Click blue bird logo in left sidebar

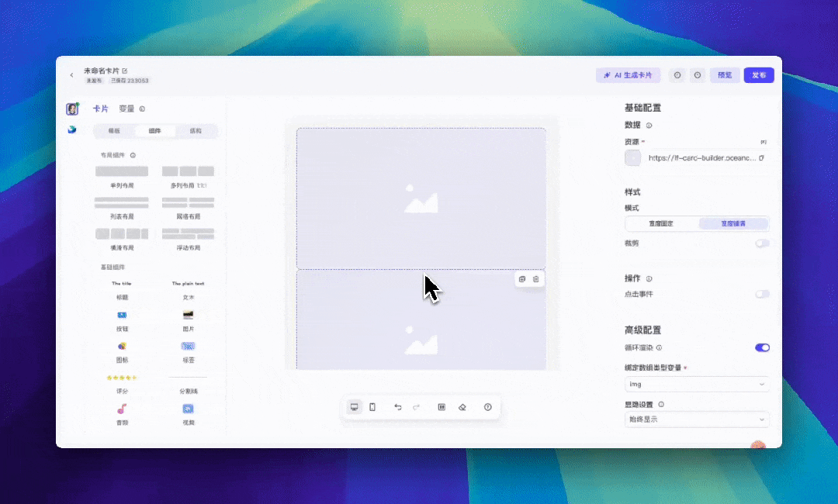(72, 129)
